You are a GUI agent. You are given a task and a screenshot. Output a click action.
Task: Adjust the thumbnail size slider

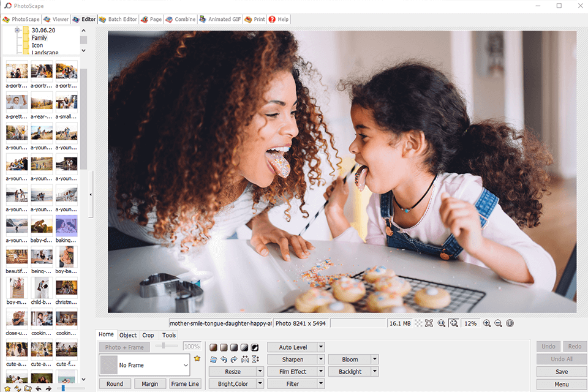[63, 388]
